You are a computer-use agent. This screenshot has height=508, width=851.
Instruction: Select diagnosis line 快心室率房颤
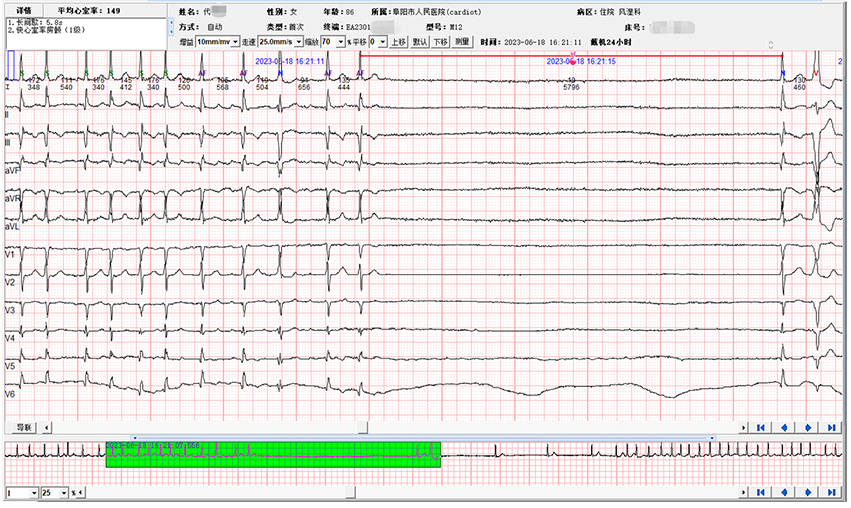click(x=47, y=30)
